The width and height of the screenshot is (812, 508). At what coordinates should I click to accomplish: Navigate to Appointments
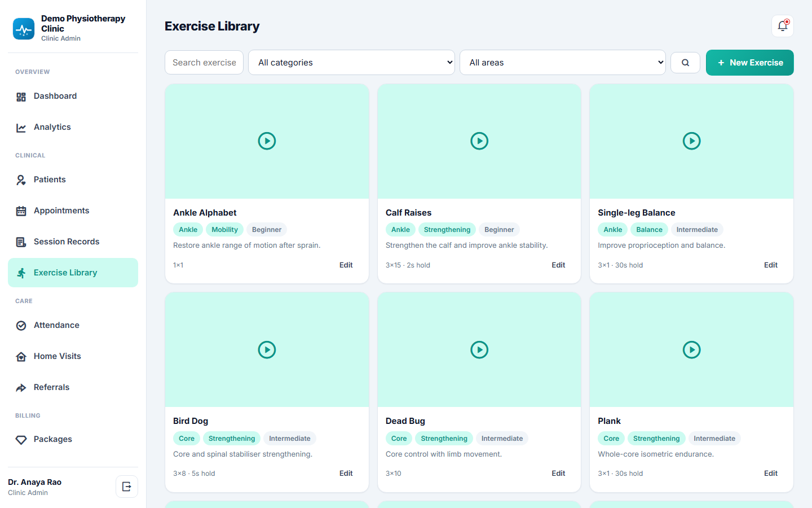click(x=73, y=211)
